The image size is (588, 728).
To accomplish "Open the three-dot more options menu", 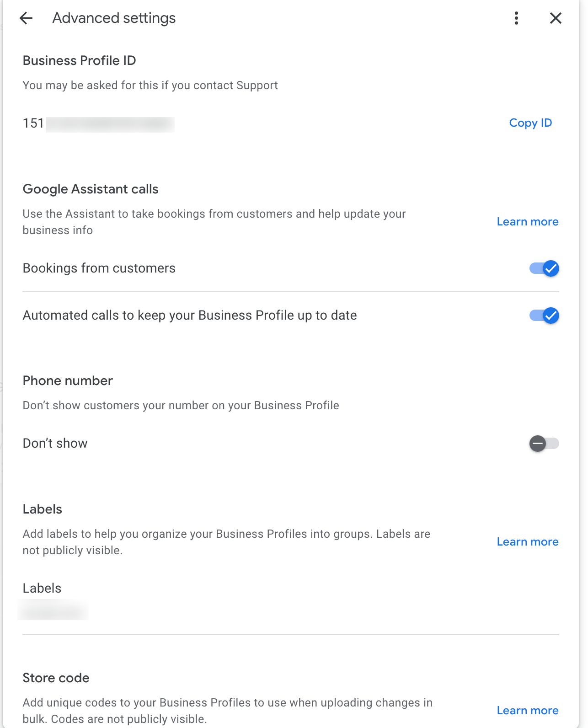I will (516, 18).
